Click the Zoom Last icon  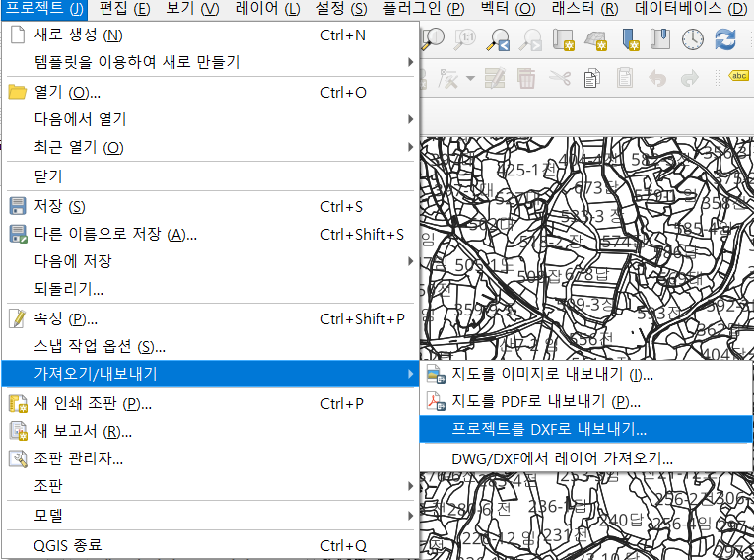pos(498,39)
